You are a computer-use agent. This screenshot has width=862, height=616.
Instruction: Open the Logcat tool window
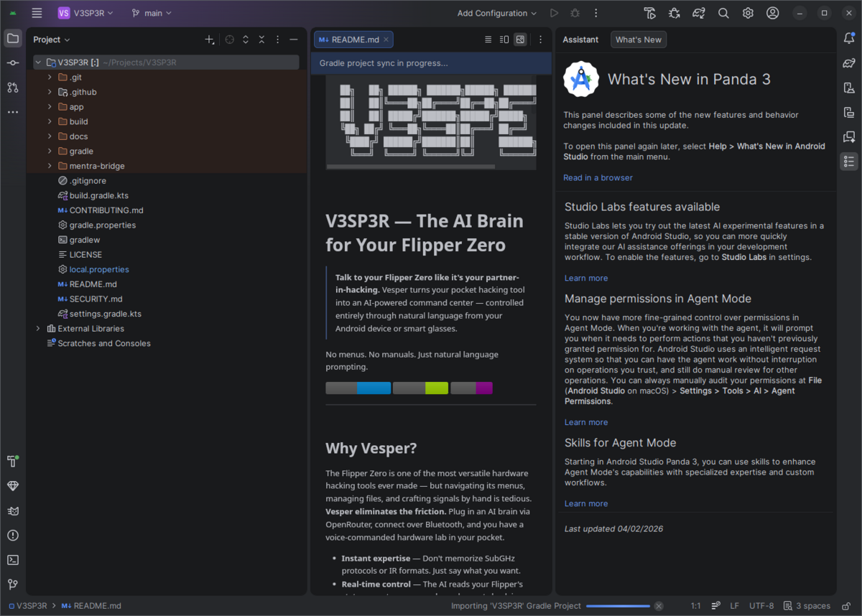point(13,510)
